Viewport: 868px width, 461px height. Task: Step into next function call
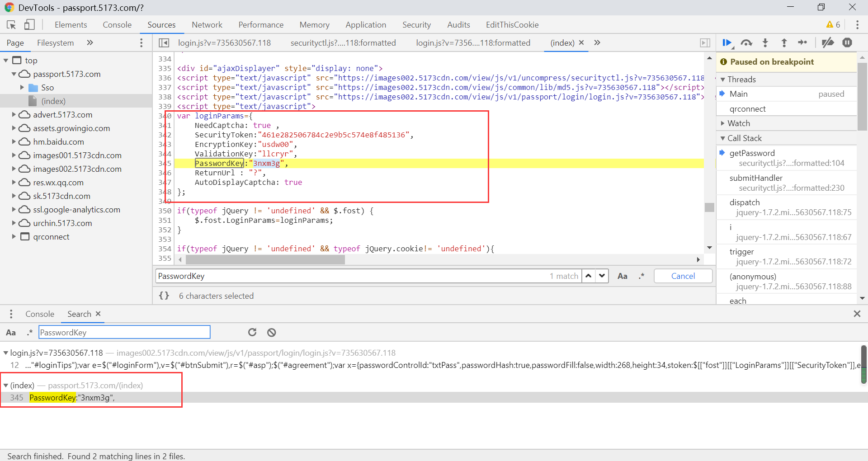point(765,43)
